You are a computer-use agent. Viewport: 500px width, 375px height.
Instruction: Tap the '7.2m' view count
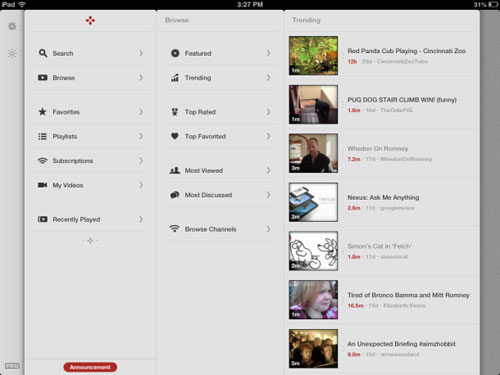pyautogui.click(x=354, y=159)
